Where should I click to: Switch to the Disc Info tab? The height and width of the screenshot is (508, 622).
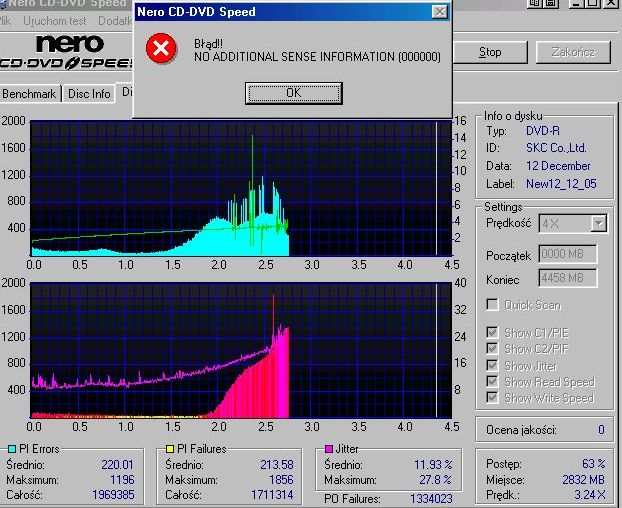click(x=89, y=94)
